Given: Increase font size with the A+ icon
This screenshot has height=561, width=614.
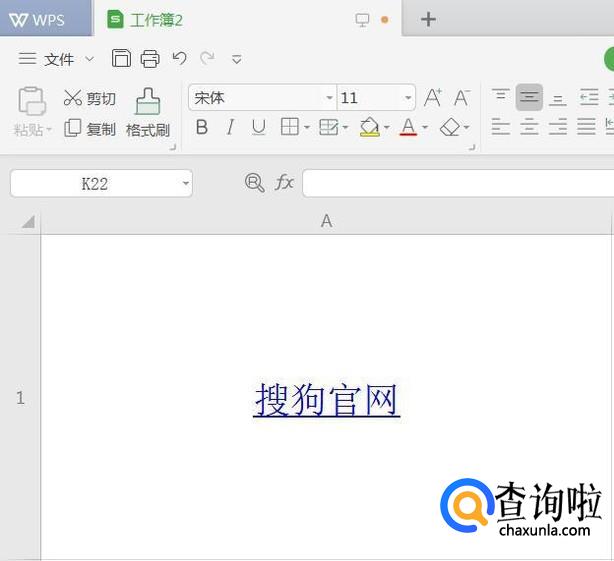Looking at the screenshot, I should tap(433, 98).
